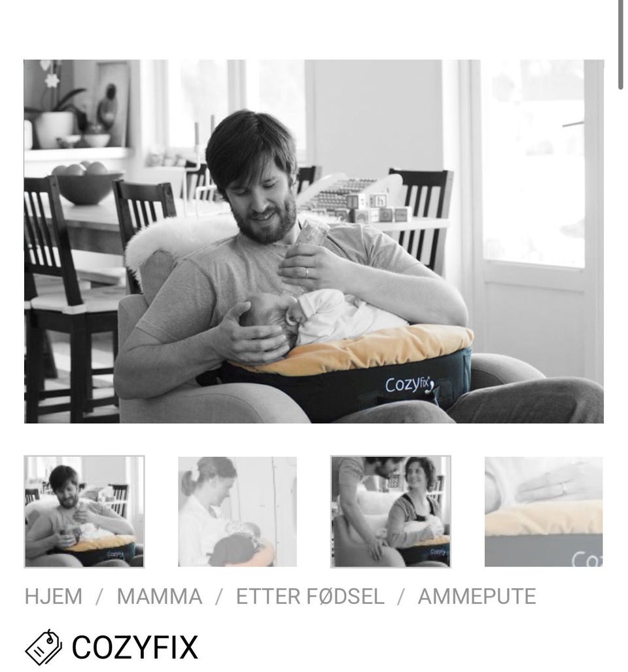
Task: Click the slash separator after HJEM
Action: click(99, 597)
